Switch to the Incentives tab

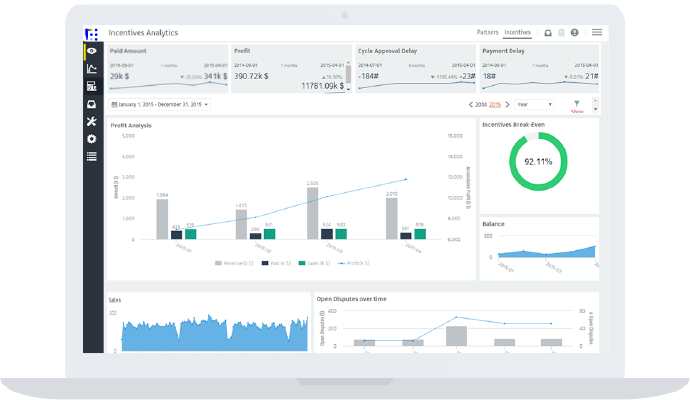(x=518, y=33)
